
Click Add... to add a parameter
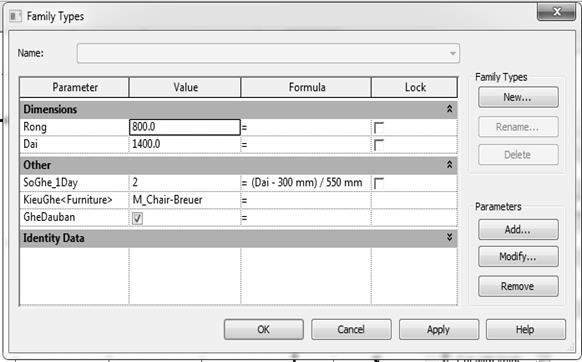tap(518, 229)
